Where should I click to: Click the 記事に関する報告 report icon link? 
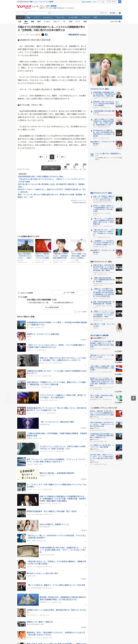pos(23,169)
